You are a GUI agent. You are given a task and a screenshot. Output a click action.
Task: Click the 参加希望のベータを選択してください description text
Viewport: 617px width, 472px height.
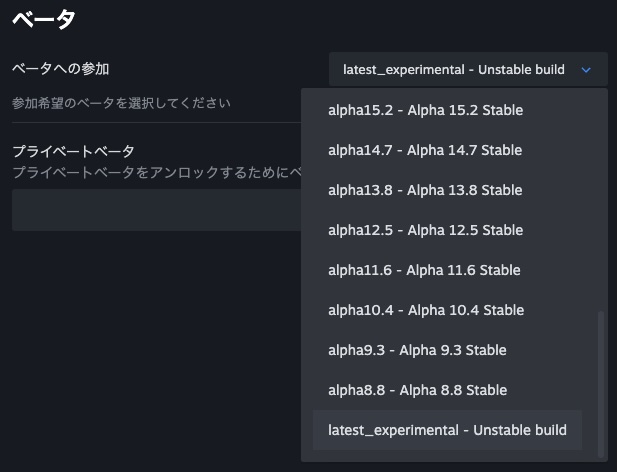[121, 103]
